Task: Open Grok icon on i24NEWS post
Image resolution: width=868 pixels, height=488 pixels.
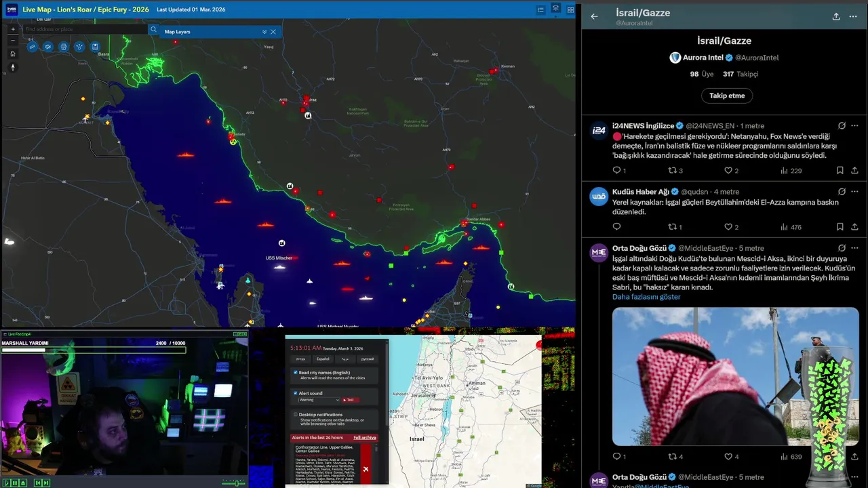Action: pyautogui.click(x=842, y=126)
